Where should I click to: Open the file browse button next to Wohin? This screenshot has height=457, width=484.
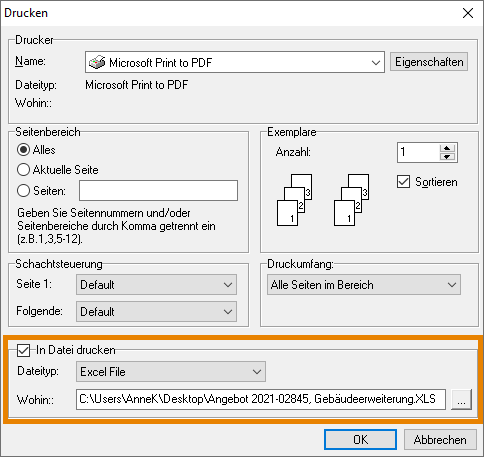click(x=461, y=399)
